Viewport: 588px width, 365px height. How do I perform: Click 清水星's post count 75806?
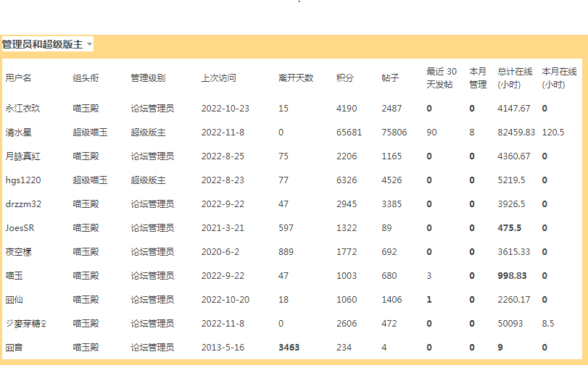click(394, 133)
